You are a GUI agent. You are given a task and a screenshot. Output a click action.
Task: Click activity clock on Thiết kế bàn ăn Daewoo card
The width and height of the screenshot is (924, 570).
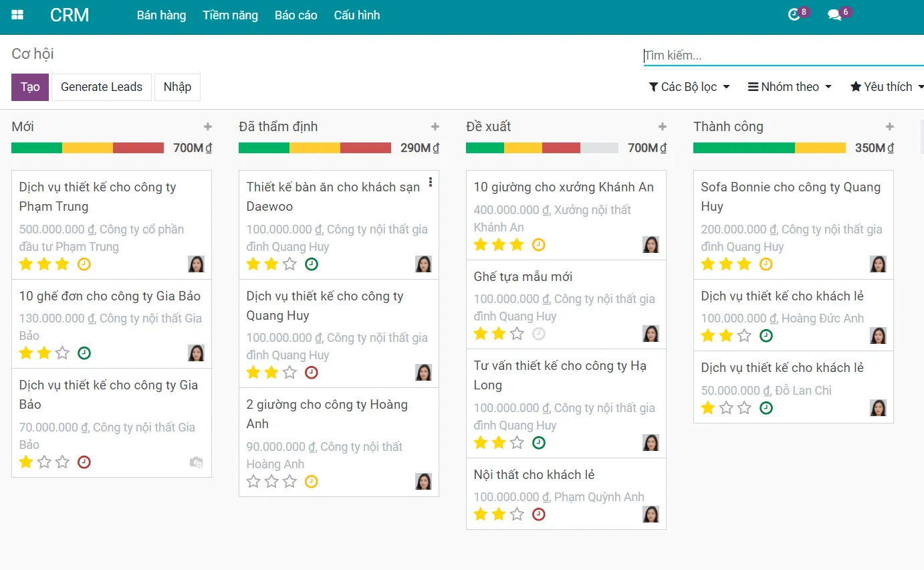click(x=311, y=264)
